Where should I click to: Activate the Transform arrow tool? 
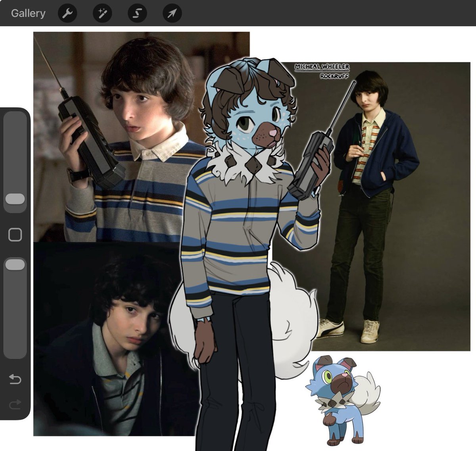(172, 14)
